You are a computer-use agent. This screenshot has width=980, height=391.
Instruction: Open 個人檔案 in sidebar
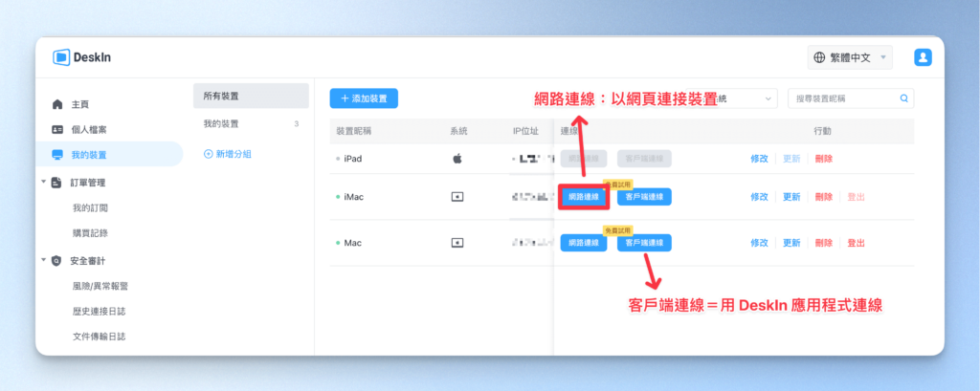(88, 130)
